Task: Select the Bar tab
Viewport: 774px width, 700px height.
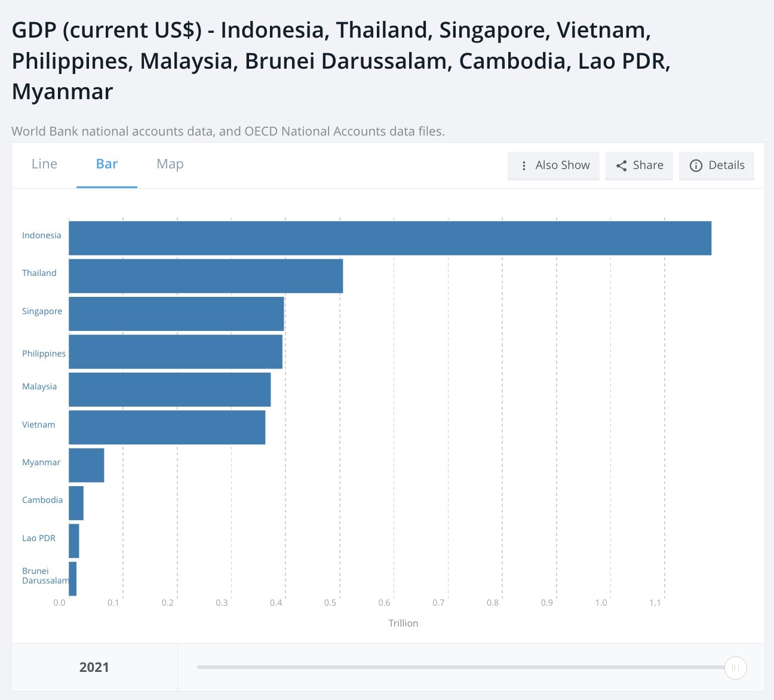Action: [106, 164]
